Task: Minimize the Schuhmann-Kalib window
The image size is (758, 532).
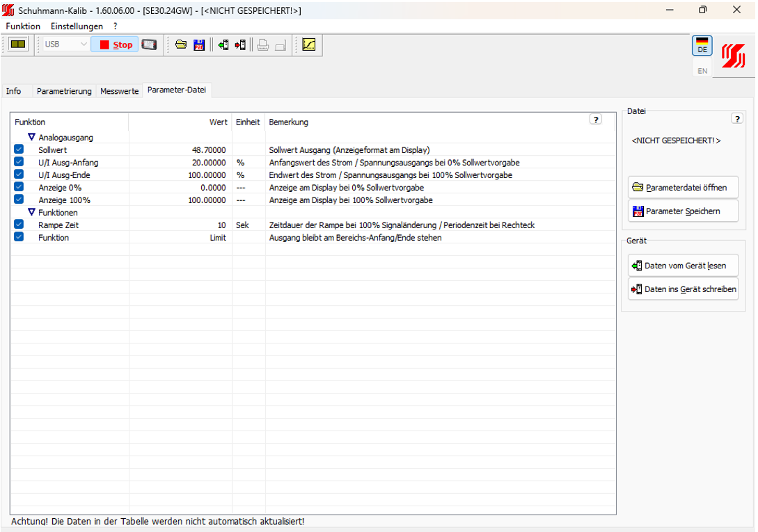Action: (x=670, y=10)
